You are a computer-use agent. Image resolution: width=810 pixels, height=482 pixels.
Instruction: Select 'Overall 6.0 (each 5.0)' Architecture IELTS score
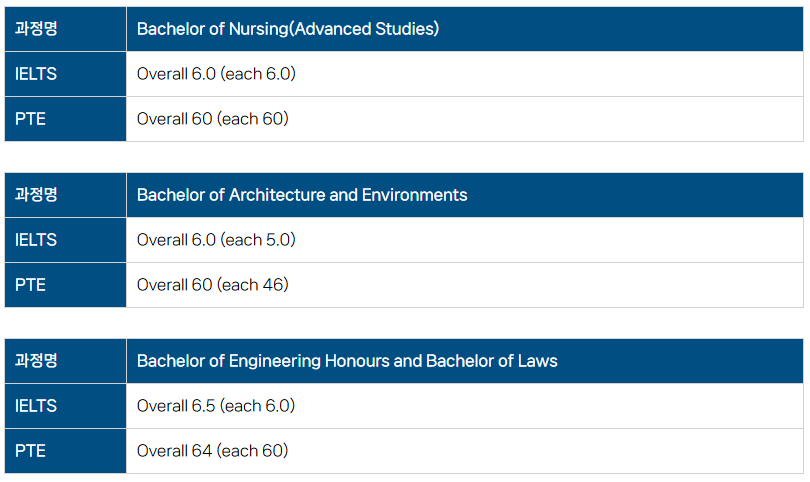(x=216, y=240)
